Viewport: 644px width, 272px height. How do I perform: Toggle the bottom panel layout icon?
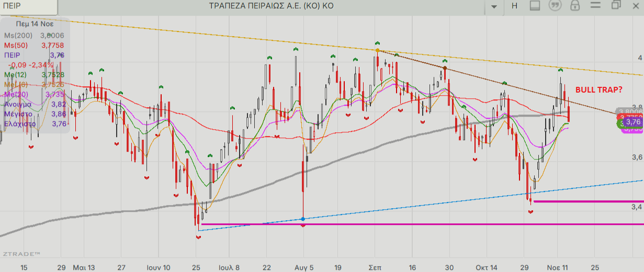pyautogui.click(x=534, y=6)
